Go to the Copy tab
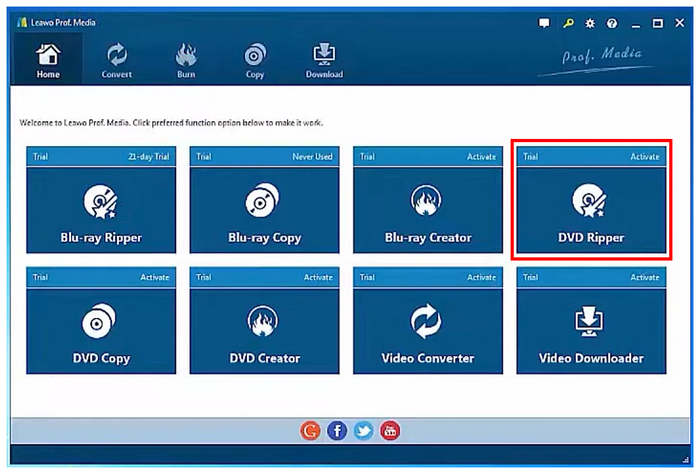The image size is (700, 474). click(x=255, y=60)
